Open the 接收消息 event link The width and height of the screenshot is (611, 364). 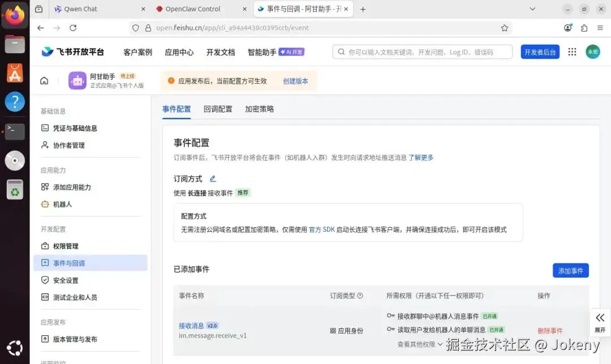tap(191, 326)
